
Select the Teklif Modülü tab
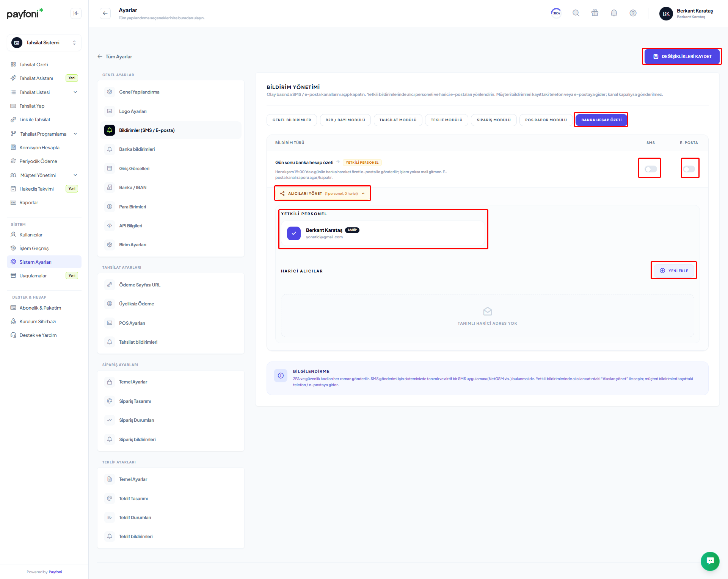[x=447, y=120]
